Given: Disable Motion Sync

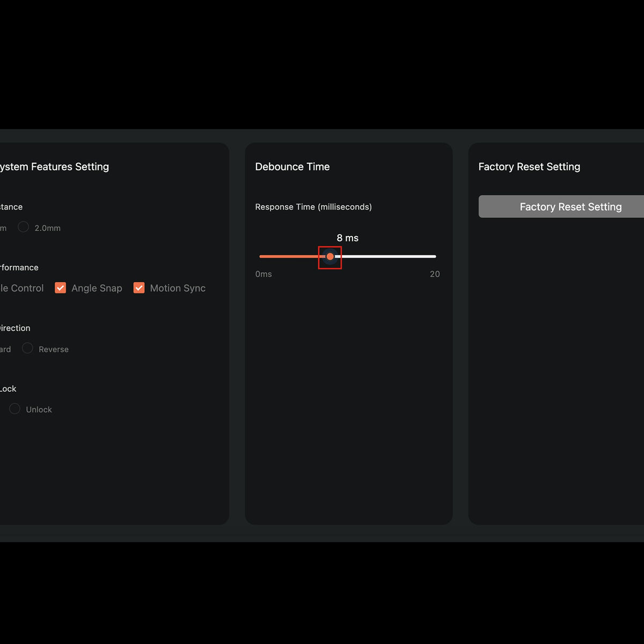Looking at the screenshot, I should tap(139, 288).
